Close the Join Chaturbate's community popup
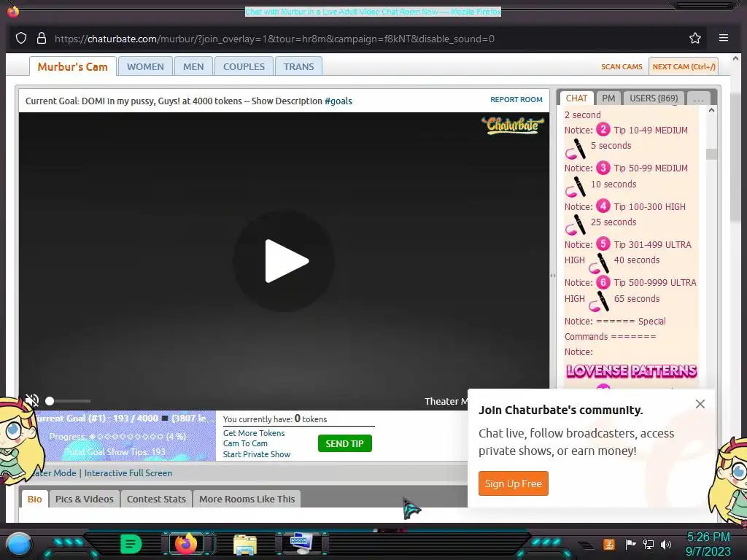Image resolution: width=747 pixels, height=560 pixels. [700, 404]
